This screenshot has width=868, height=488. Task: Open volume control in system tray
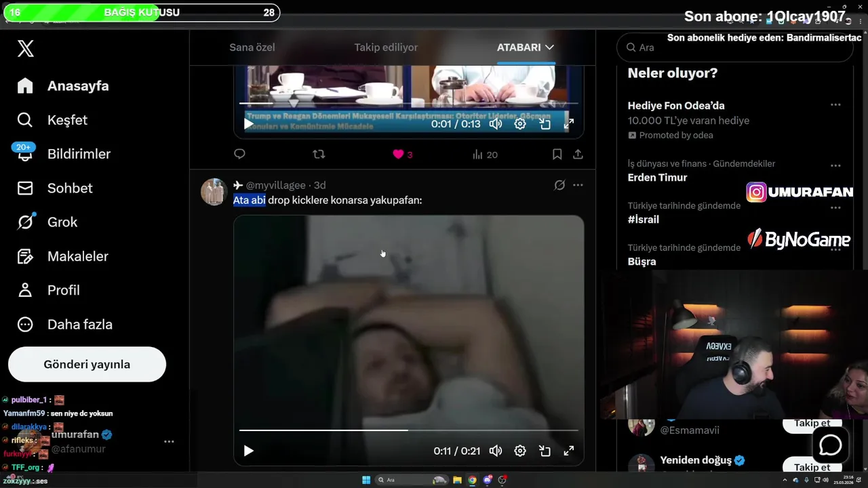pos(824,480)
